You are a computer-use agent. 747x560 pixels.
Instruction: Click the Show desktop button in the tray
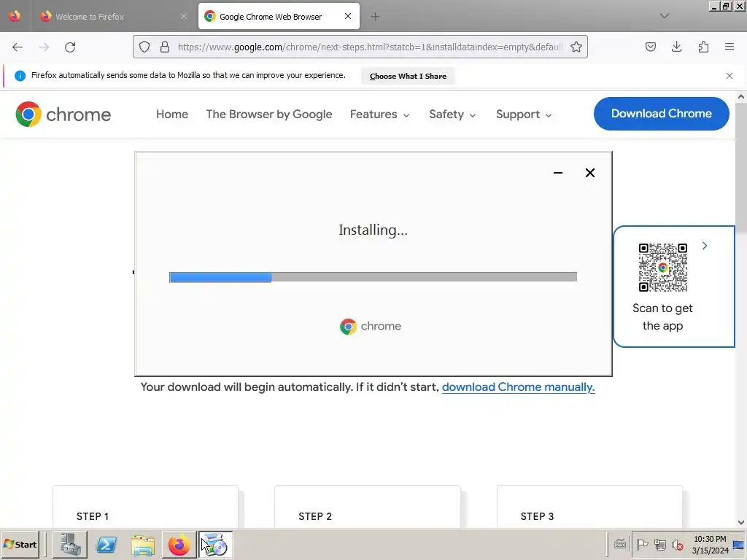click(x=739, y=545)
